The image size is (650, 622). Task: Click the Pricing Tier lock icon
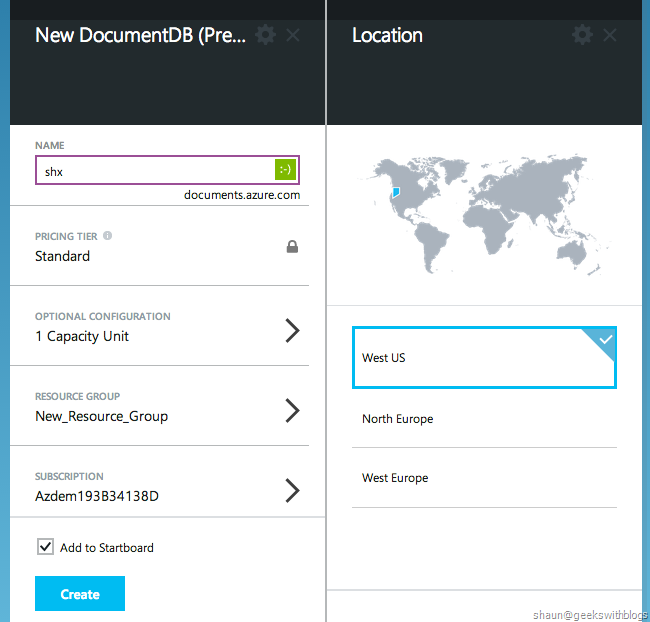point(292,247)
